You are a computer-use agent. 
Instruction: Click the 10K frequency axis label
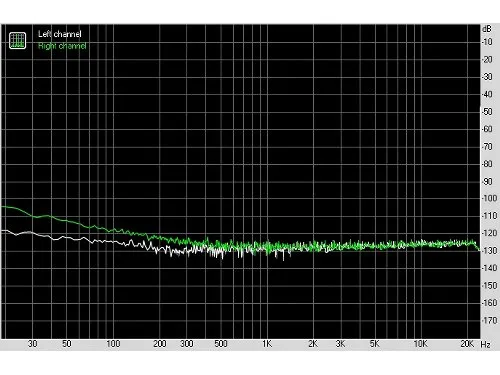420,344
